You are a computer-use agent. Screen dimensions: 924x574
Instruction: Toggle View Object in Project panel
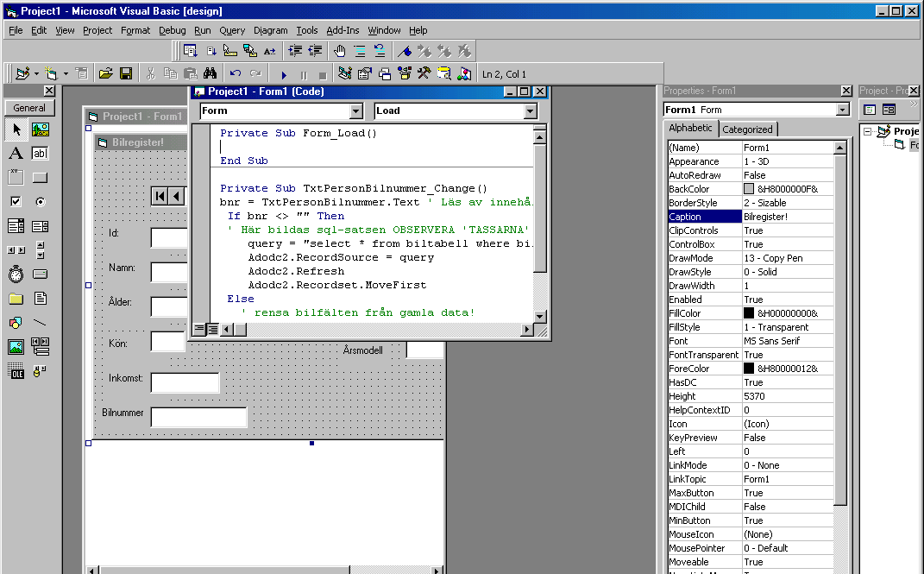click(x=889, y=110)
